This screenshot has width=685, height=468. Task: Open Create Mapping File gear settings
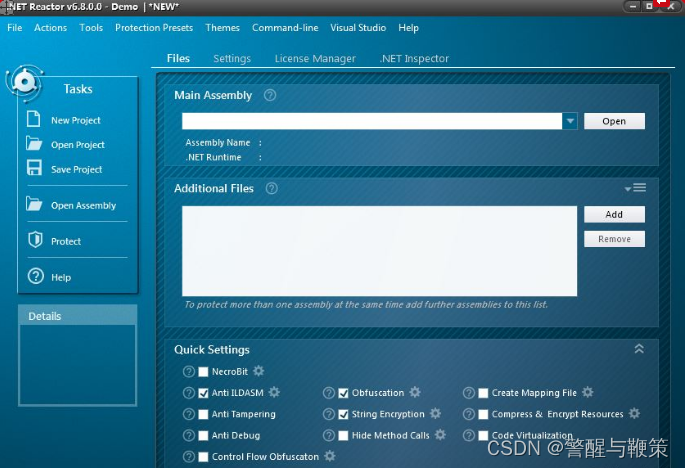point(588,392)
